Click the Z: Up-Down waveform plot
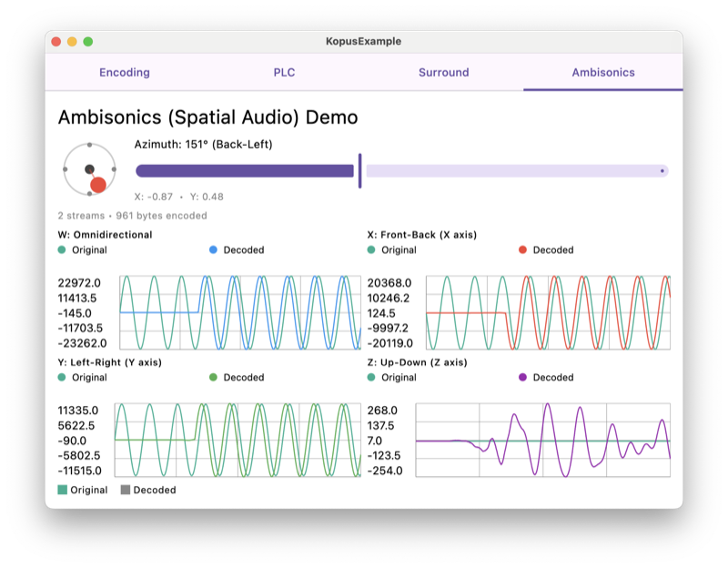 pos(541,439)
